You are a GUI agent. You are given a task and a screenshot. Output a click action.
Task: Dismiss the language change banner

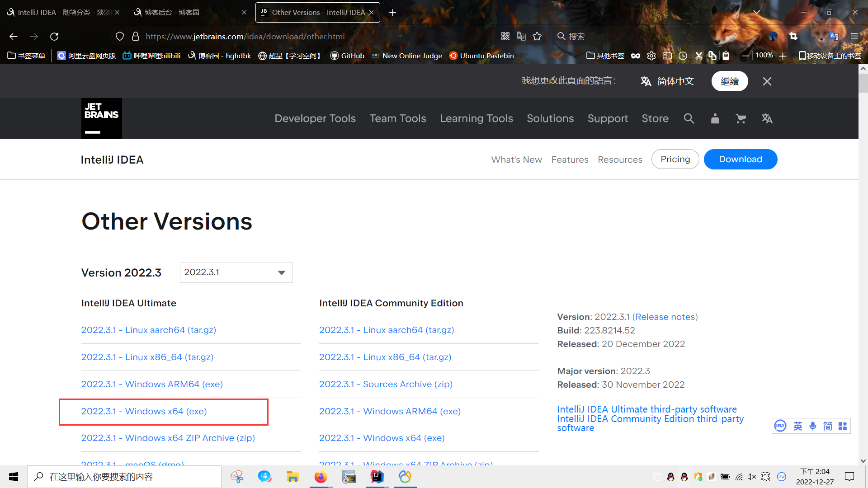pos(767,81)
